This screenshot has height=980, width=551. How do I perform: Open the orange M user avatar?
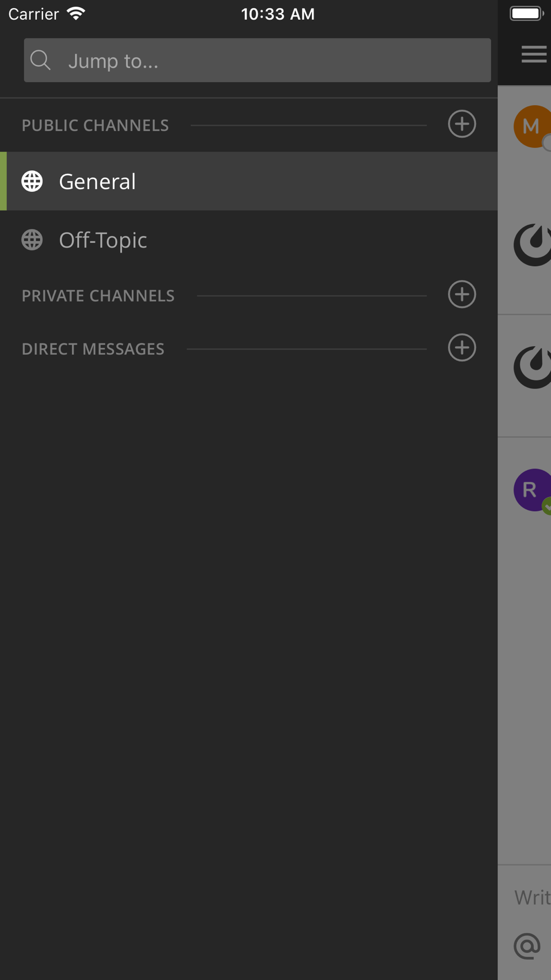coord(532,126)
